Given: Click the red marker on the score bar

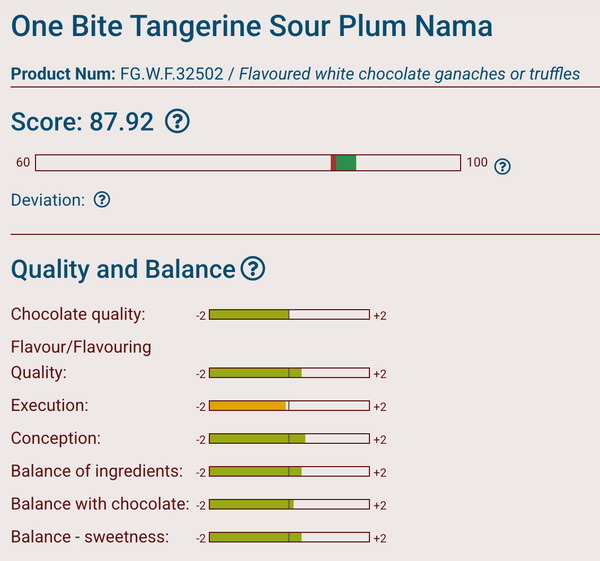Looking at the screenshot, I should click(333, 163).
